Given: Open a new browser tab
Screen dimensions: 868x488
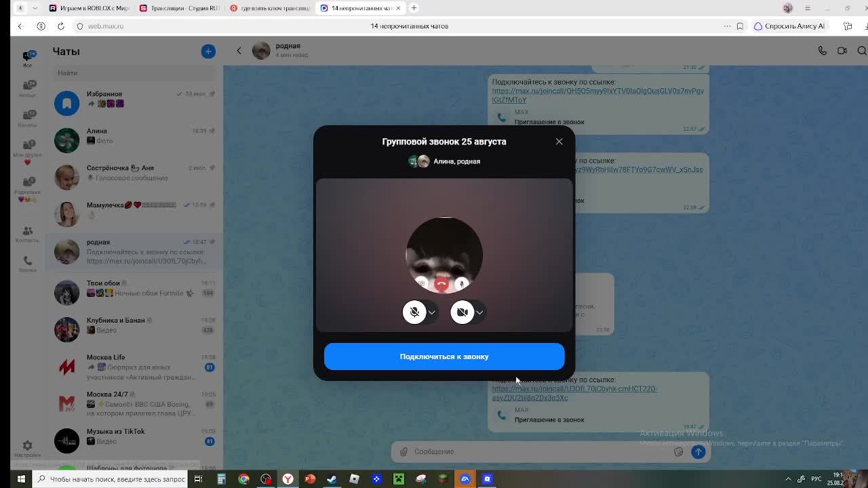Looking at the screenshot, I should pyautogui.click(x=414, y=8).
